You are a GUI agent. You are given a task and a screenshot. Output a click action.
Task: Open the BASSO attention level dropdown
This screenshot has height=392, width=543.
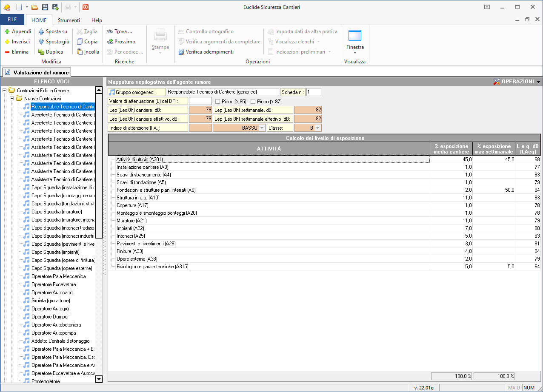click(261, 128)
